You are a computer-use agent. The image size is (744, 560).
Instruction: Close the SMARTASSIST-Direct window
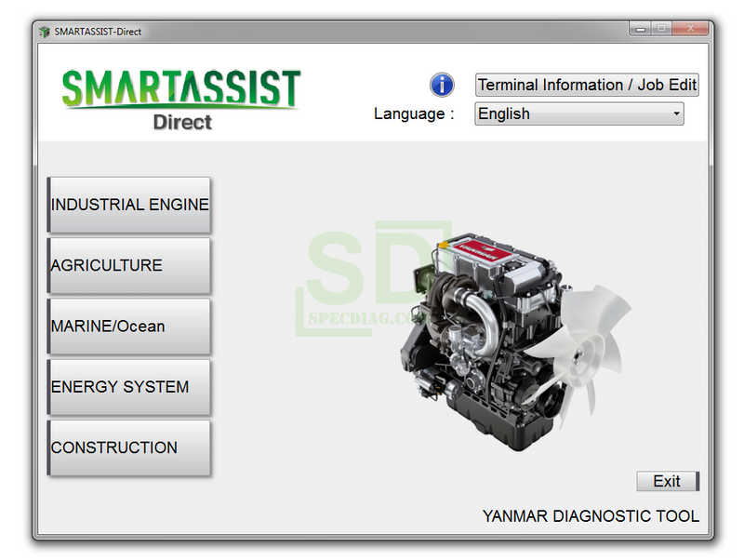point(692,29)
